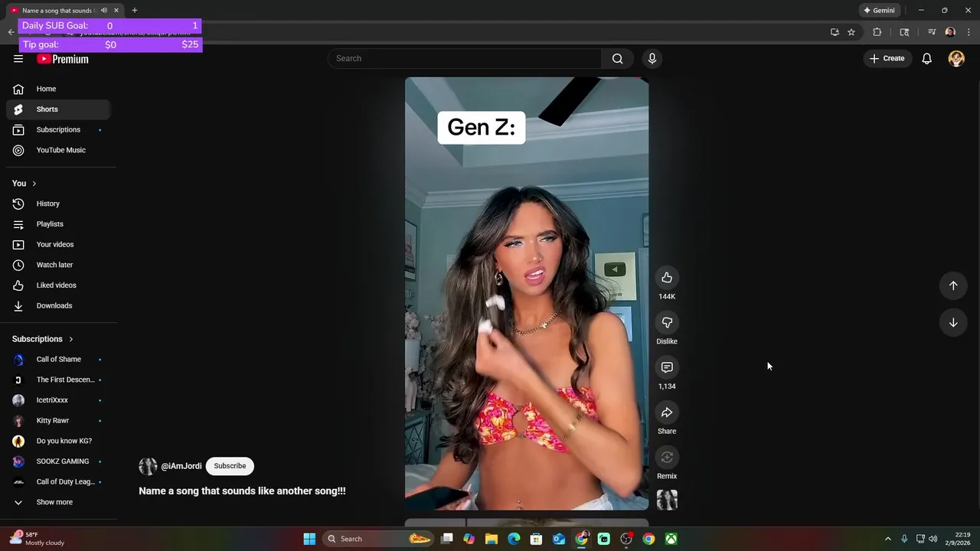Expand the Subscriptions section header

(43, 339)
